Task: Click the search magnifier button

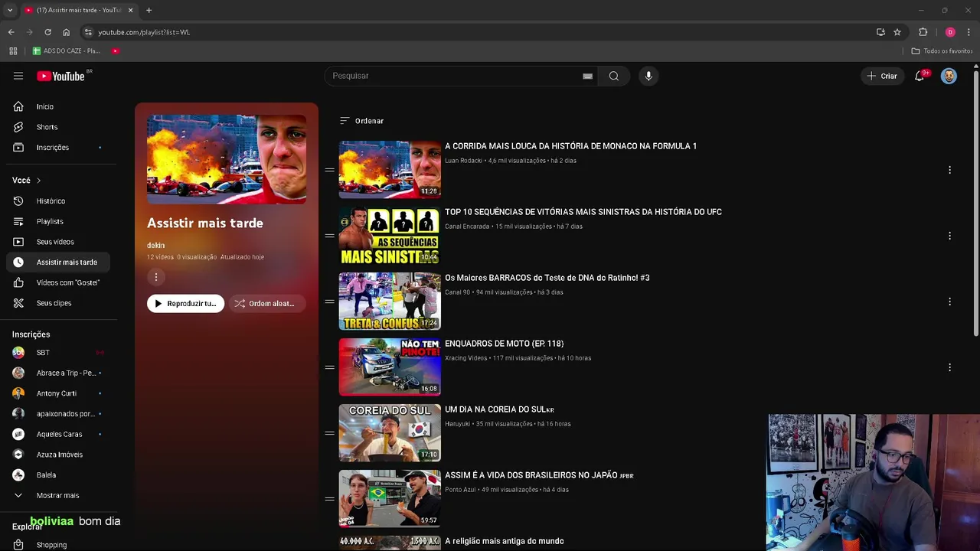Action: click(614, 76)
